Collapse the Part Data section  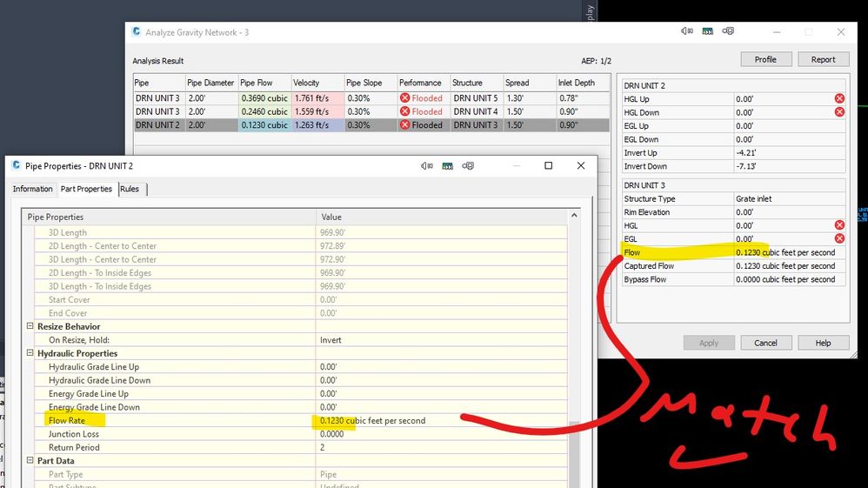click(30, 460)
